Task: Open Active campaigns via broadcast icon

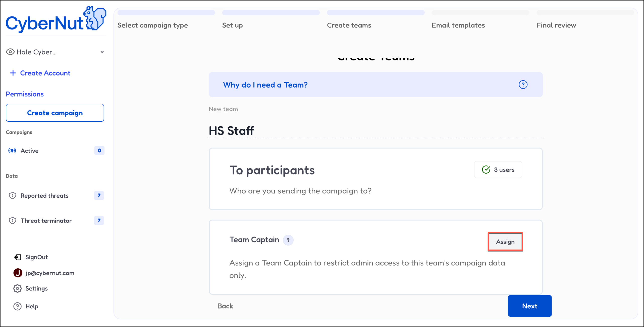Action: click(12, 151)
